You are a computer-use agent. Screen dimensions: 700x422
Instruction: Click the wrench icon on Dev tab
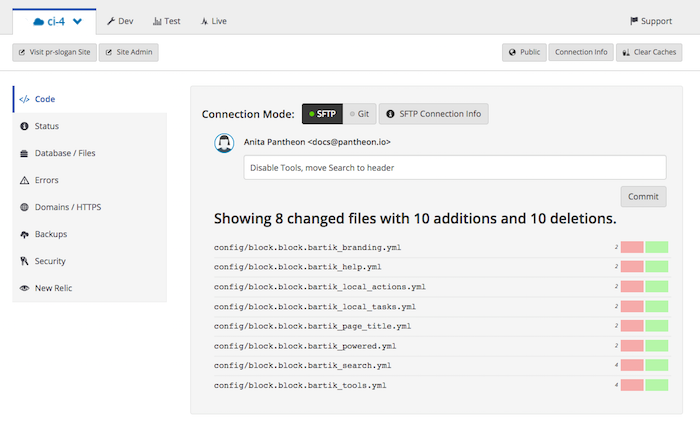pyautogui.click(x=111, y=21)
